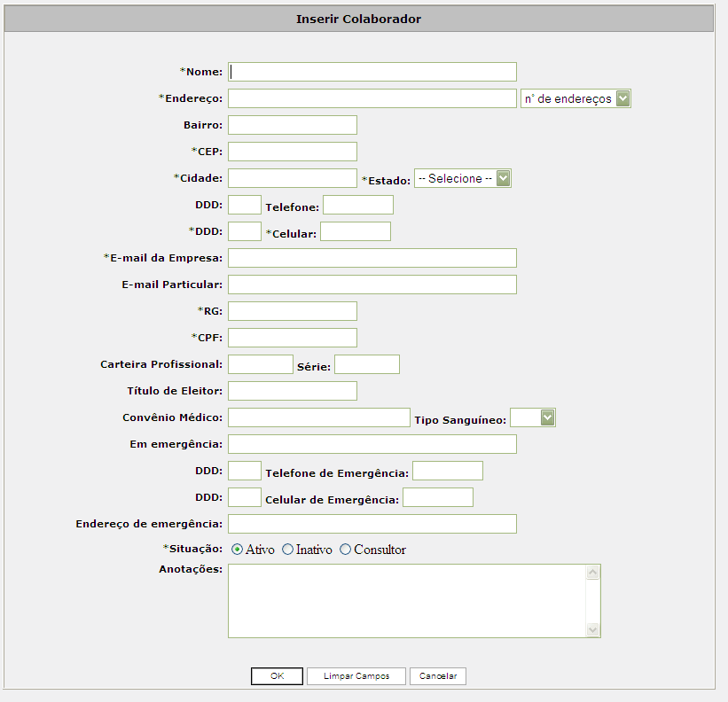Viewport: 728px width, 702px height.
Task: Select the Telefone de Emergência field
Action: (x=448, y=471)
